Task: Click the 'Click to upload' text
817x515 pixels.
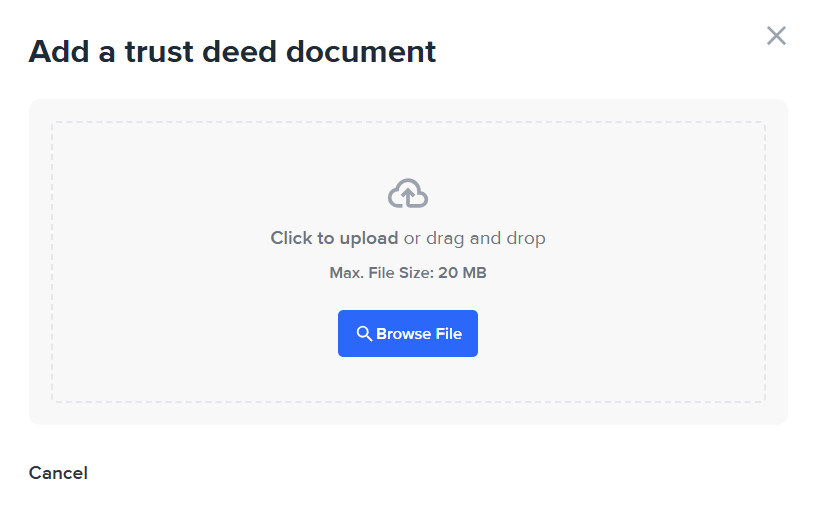Action: [x=334, y=238]
